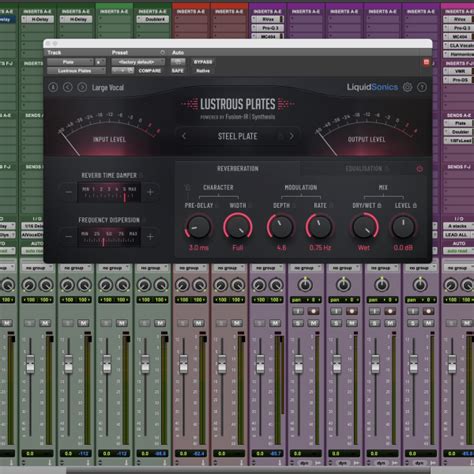The height and width of the screenshot is (474, 474).
Task: Toggle plugin BYPASS
Action: click(x=203, y=62)
